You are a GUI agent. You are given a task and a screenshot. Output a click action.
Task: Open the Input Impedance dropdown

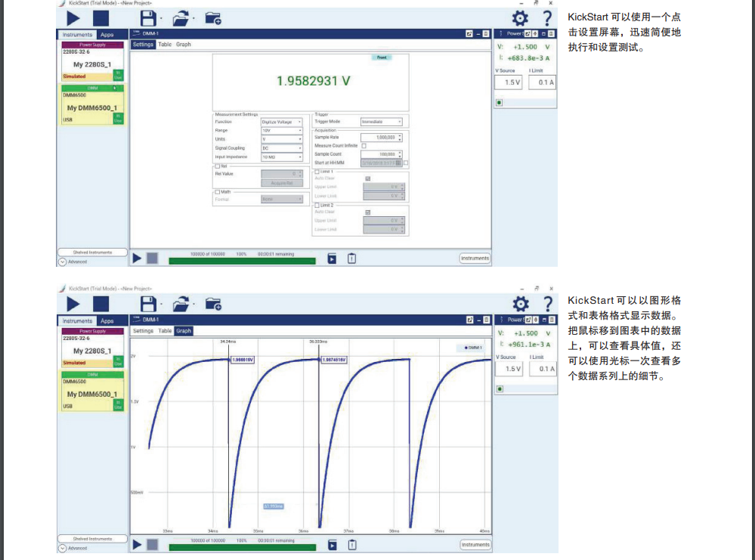[282, 157]
